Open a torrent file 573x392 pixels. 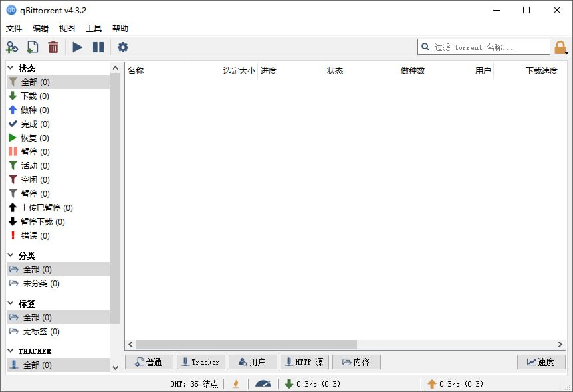click(x=32, y=47)
